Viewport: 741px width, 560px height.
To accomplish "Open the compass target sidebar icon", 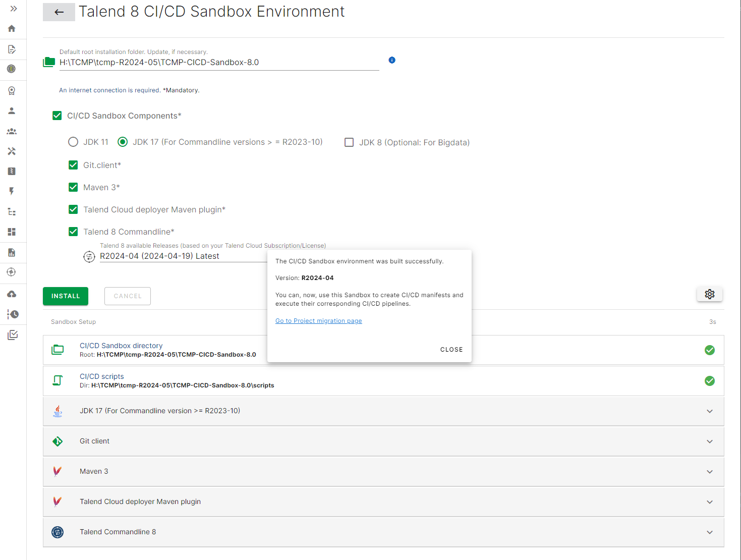I will pyautogui.click(x=11, y=272).
